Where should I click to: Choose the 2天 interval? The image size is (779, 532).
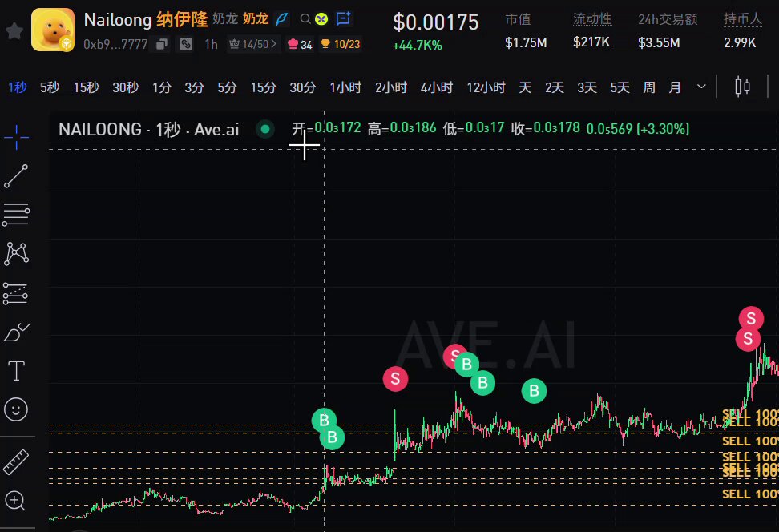(555, 87)
